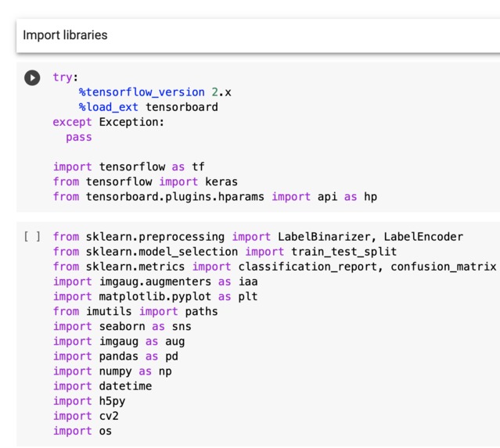Image resolution: width=500 pixels, height=448 pixels.
Task: Click on the %load_ext tensorboard line
Action: [x=148, y=107]
